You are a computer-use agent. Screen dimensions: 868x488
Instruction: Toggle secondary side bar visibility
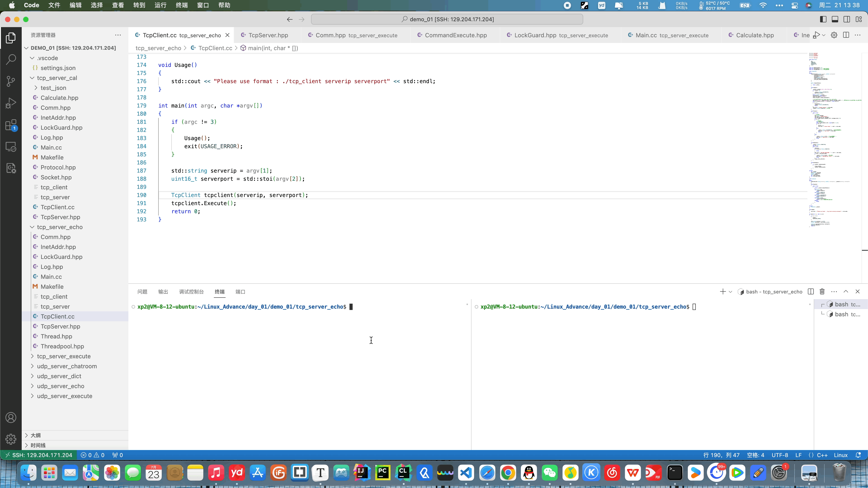pyautogui.click(x=847, y=19)
